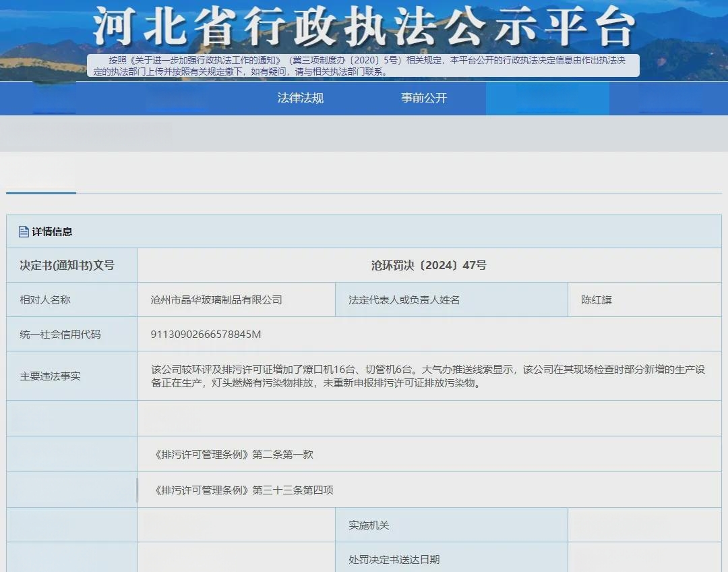Select the violation facts paragraph text
Viewport: 728px width, 572px height.
tap(428, 376)
